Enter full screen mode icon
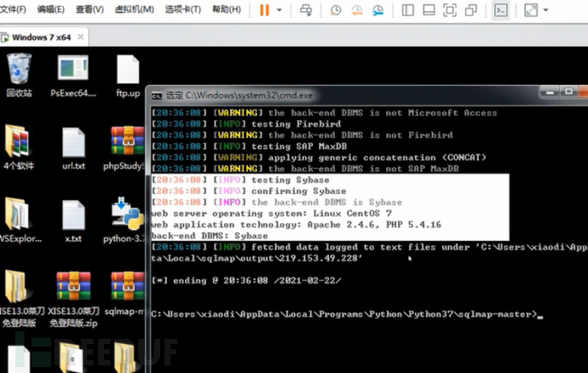 pyautogui.click(x=450, y=10)
